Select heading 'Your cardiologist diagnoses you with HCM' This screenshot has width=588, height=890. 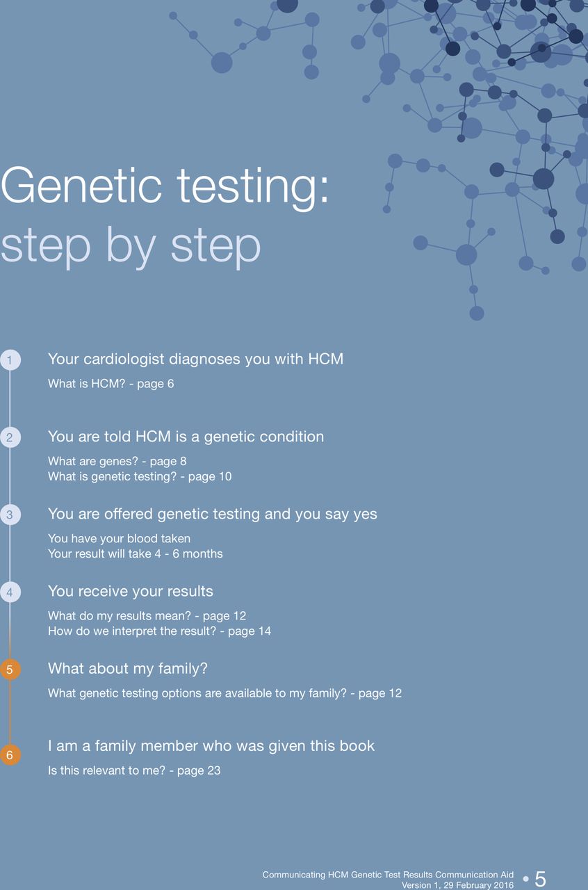coord(196,359)
